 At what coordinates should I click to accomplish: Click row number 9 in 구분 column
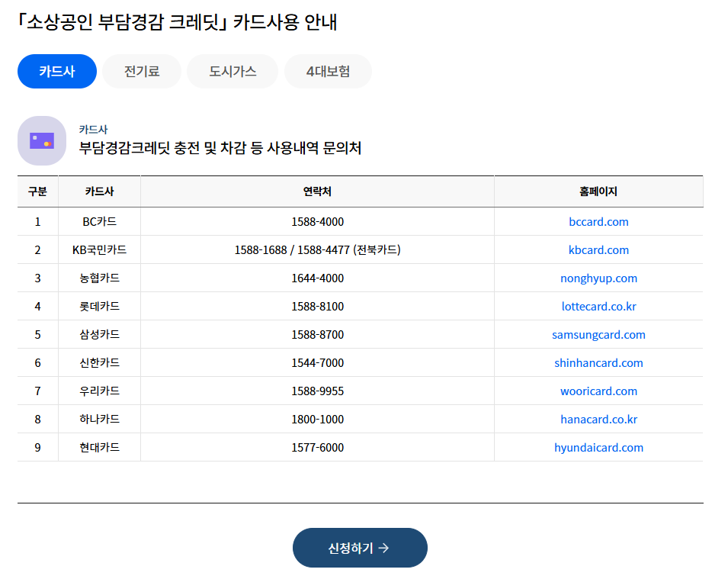[37, 448]
